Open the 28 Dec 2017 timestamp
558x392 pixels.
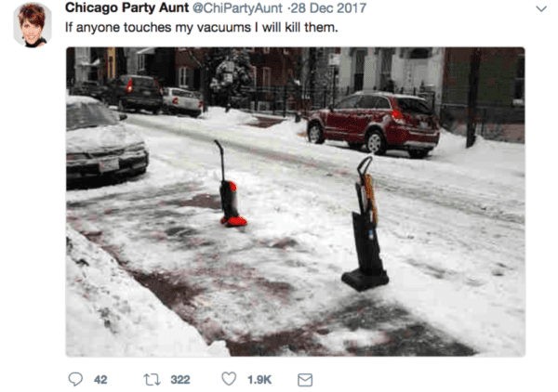pos(329,7)
